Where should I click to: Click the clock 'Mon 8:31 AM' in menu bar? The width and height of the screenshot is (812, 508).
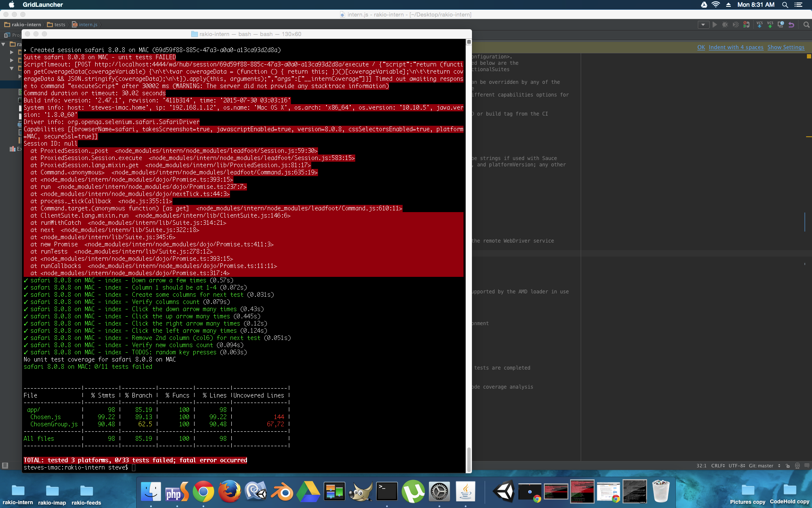coord(756,5)
